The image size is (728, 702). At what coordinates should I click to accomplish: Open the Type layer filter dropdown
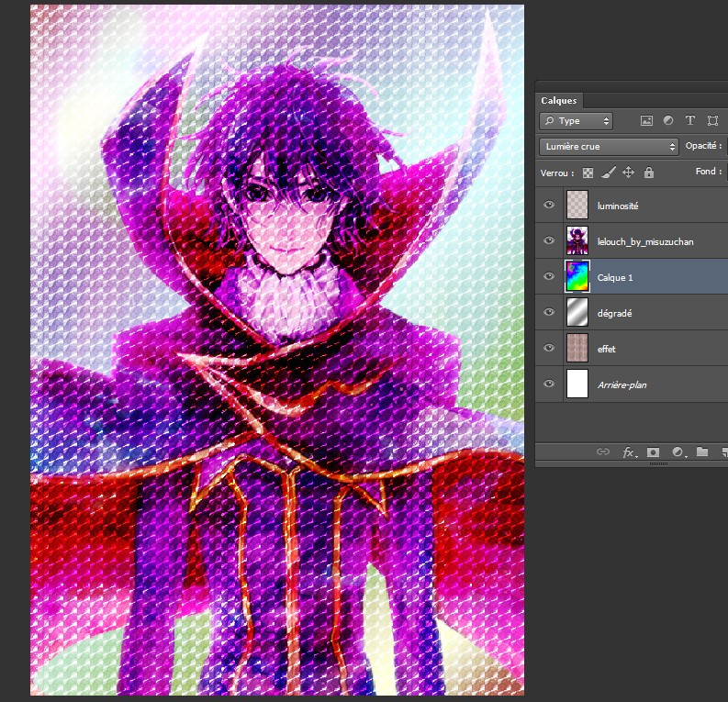click(x=576, y=121)
